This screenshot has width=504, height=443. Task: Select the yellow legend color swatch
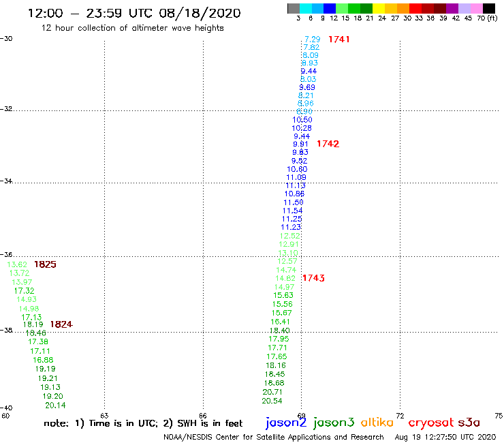(x=379, y=8)
